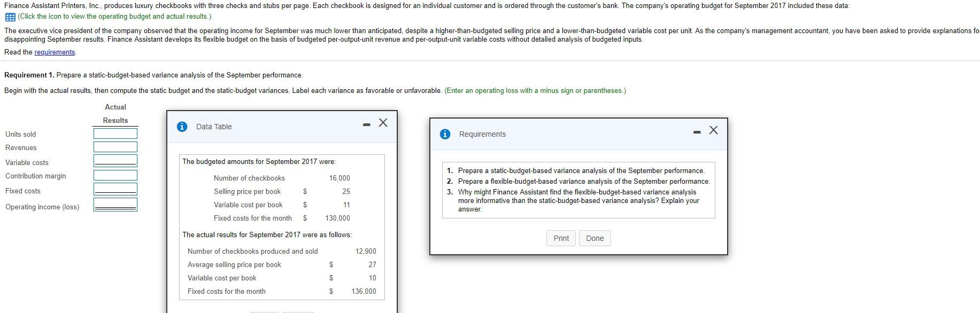The width and height of the screenshot is (980, 313).
Task: Click Done in the Requirements dialog
Action: [595, 238]
